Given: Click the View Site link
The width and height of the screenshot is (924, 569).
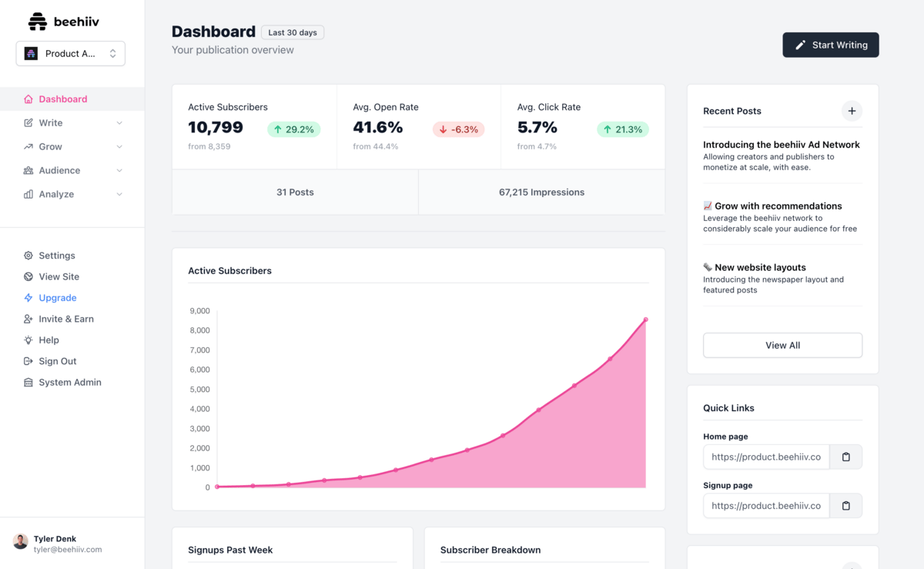Looking at the screenshot, I should 59,276.
